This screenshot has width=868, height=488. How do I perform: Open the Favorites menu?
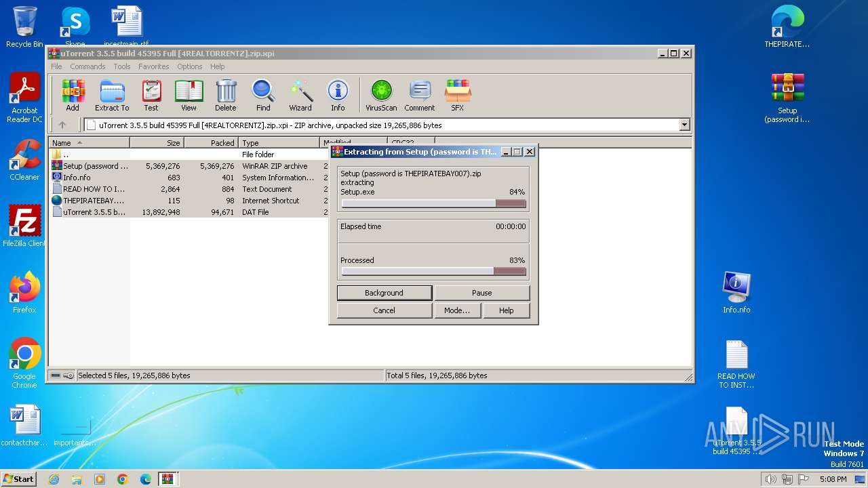[x=154, y=66]
